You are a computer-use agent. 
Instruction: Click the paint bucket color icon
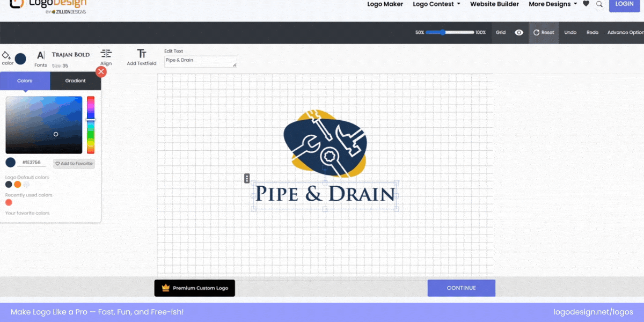point(6,55)
